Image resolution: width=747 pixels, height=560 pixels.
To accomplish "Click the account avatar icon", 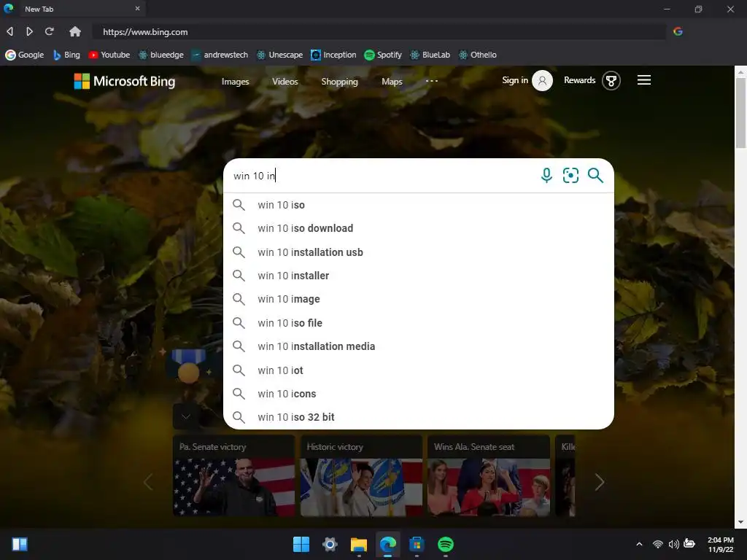I will pyautogui.click(x=542, y=80).
